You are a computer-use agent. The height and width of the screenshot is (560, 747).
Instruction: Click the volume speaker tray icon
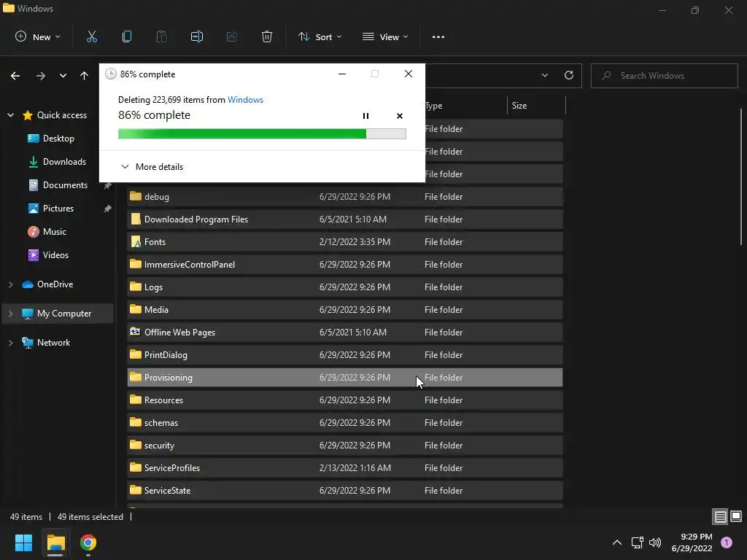(x=656, y=542)
